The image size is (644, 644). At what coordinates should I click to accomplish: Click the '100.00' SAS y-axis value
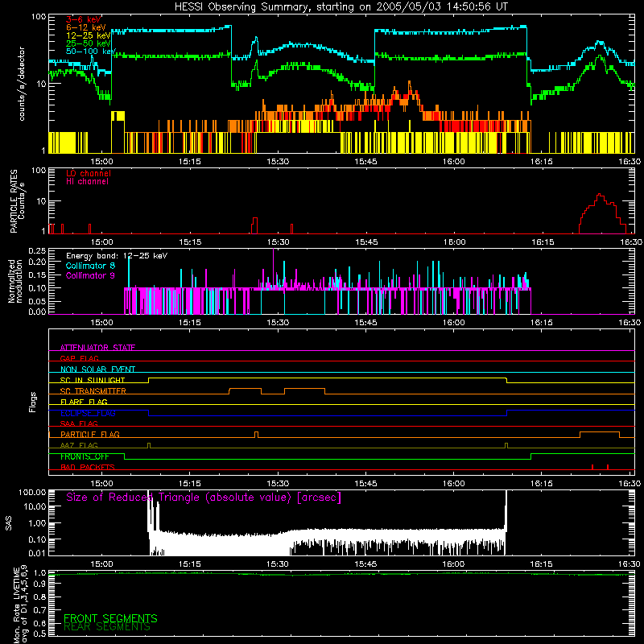coord(32,492)
